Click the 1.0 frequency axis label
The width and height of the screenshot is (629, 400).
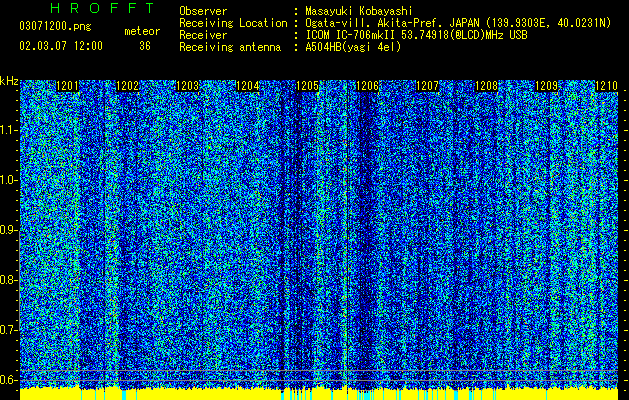tap(8, 180)
